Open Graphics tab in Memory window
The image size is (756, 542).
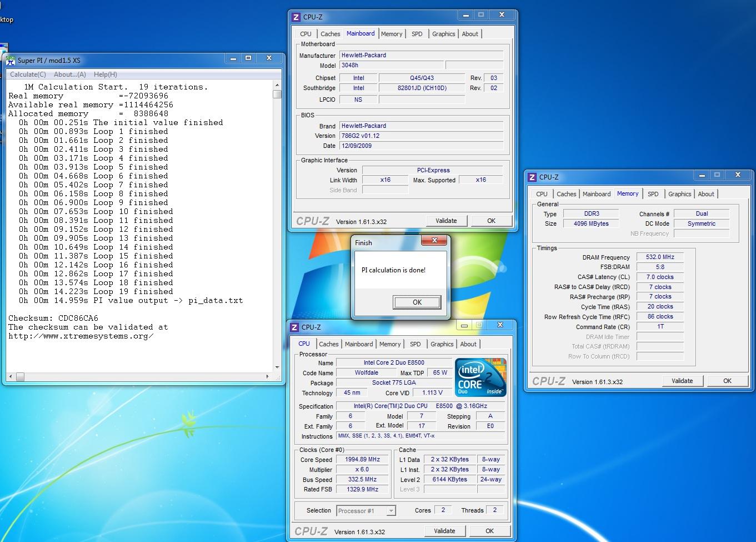coord(680,194)
